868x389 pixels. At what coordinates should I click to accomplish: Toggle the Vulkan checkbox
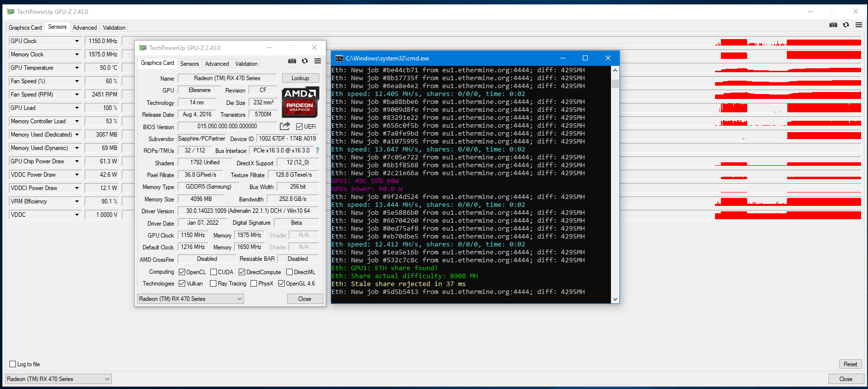[182, 284]
